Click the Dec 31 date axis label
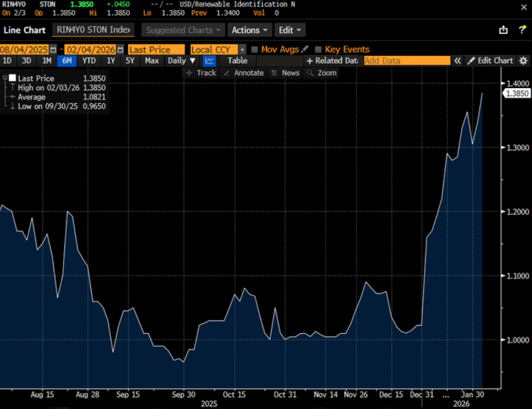 (x=422, y=395)
